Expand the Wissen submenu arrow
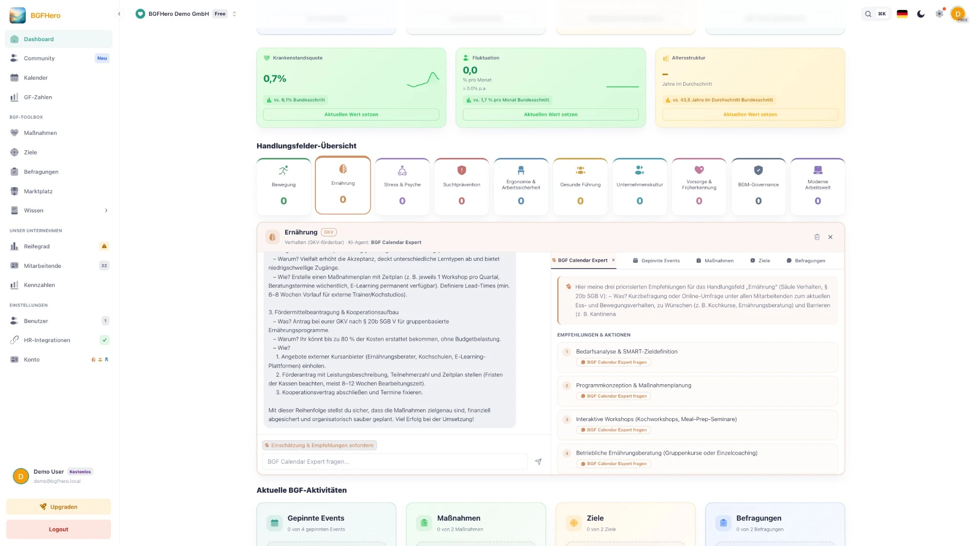The width and height of the screenshot is (980, 546). coord(106,211)
